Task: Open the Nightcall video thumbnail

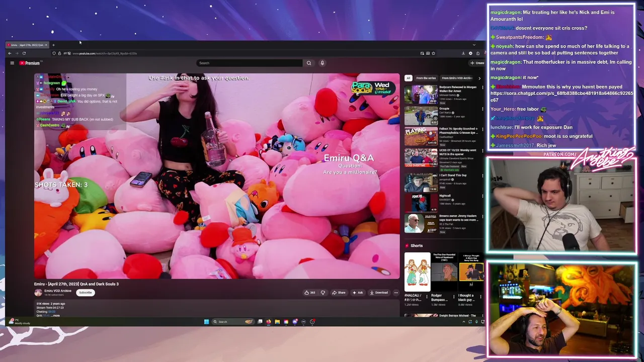Action: [421, 203]
